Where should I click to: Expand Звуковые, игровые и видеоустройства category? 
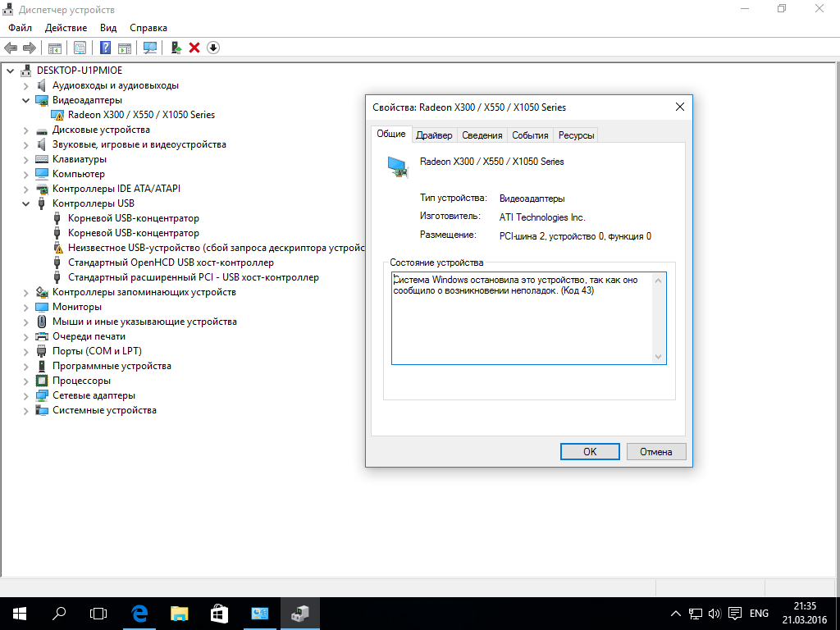click(25, 144)
